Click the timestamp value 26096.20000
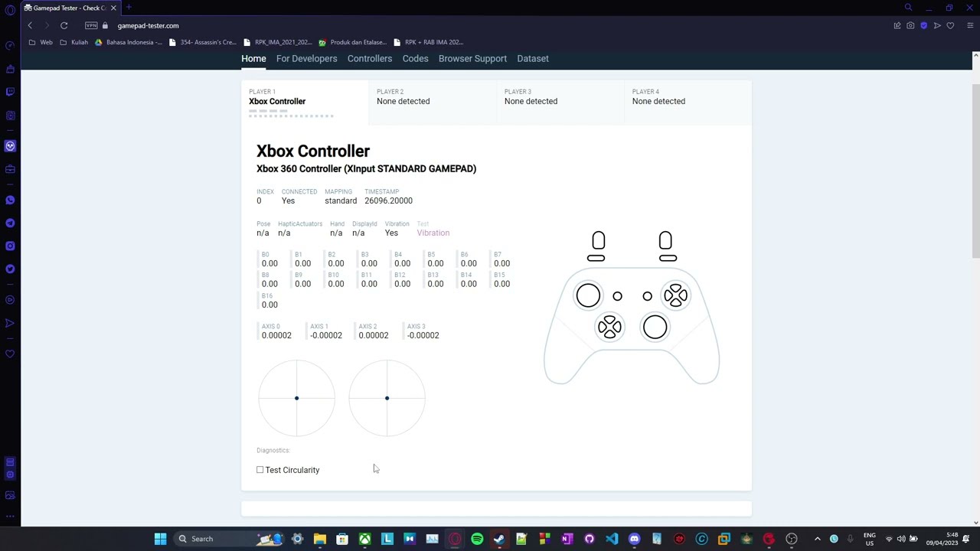This screenshot has width=980, height=551. [388, 201]
